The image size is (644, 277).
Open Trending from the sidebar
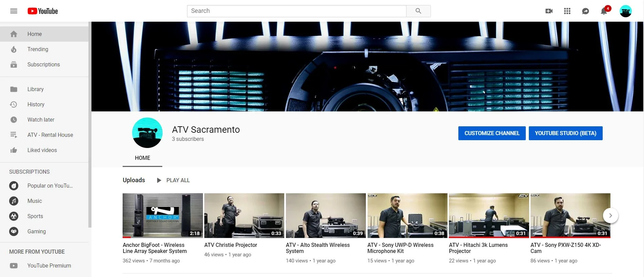[x=44, y=49]
